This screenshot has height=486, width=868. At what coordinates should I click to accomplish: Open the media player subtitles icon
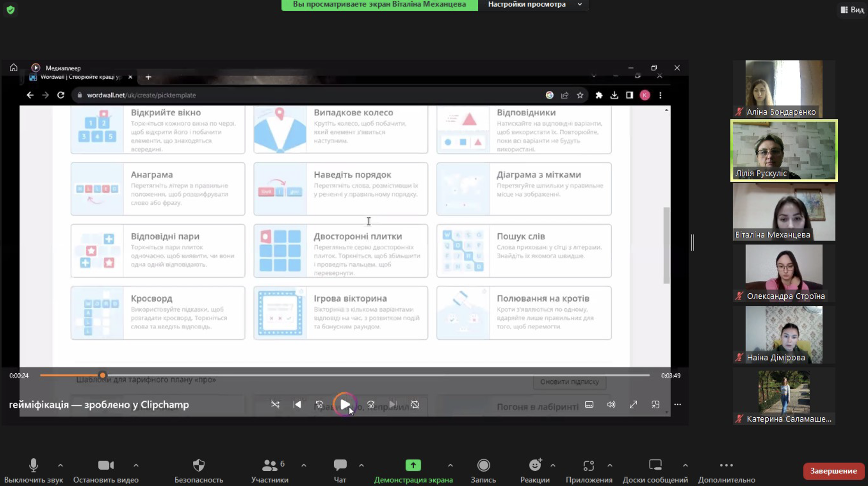click(589, 404)
